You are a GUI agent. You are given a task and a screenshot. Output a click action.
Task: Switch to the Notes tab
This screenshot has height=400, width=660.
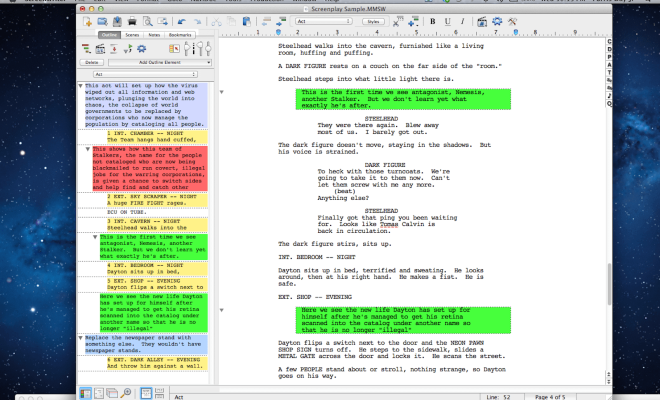[x=154, y=35]
